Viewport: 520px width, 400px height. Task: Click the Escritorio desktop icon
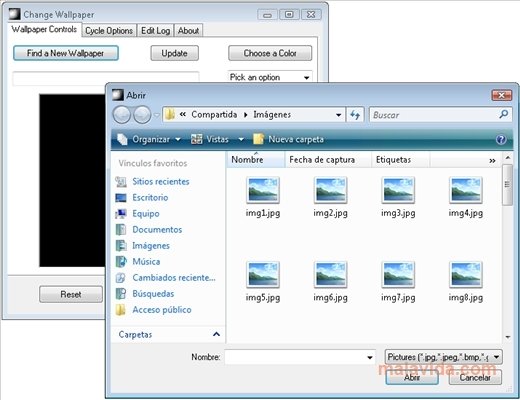click(121, 198)
